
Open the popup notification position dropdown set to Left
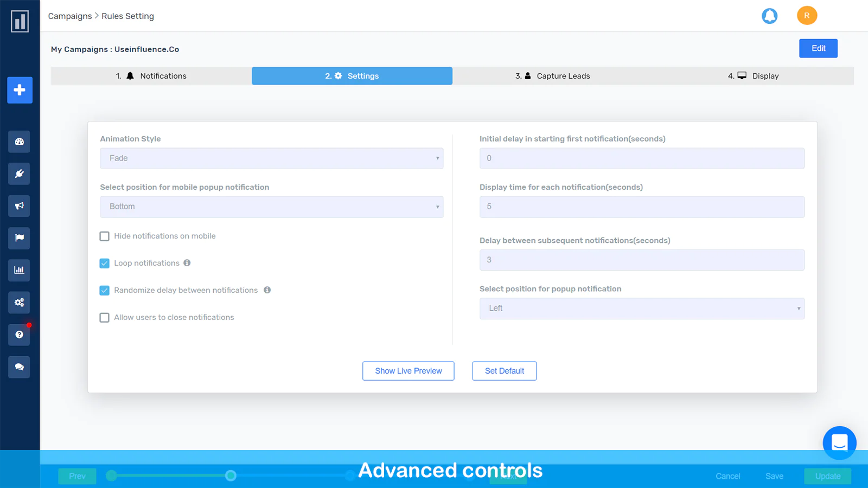(642, 309)
